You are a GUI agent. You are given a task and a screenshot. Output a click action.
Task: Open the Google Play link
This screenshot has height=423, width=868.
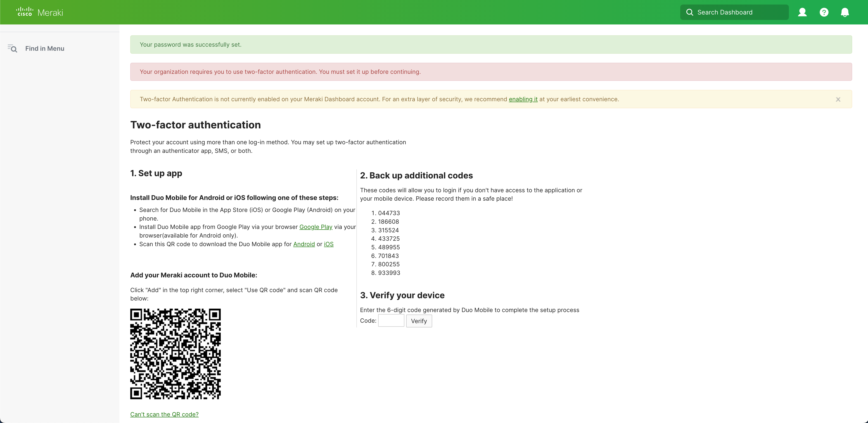pos(315,227)
